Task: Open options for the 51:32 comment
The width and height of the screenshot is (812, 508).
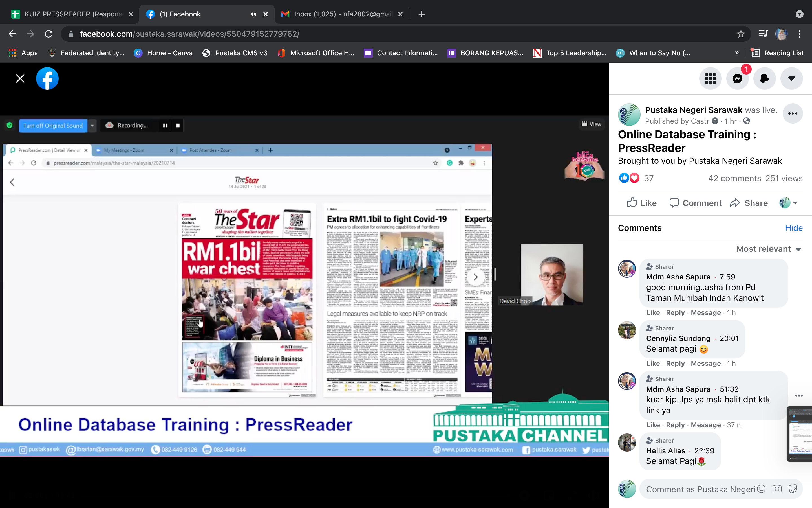Action: 799,395
